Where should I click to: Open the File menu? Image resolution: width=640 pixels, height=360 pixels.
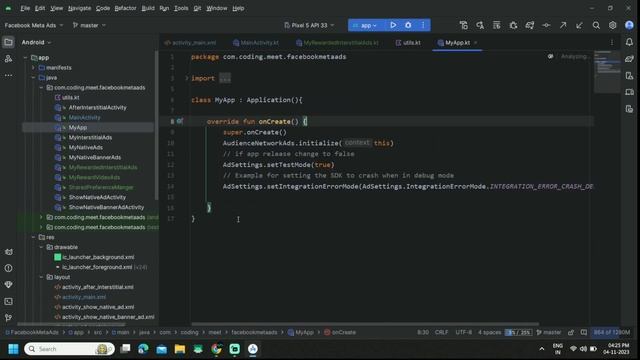pos(25,8)
